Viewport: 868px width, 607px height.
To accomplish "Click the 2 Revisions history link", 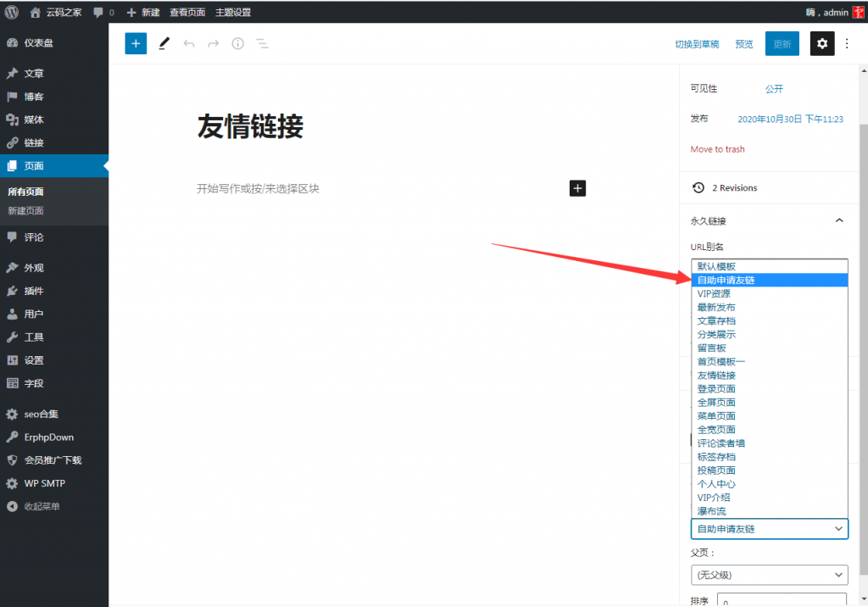I will click(x=734, y=188).
